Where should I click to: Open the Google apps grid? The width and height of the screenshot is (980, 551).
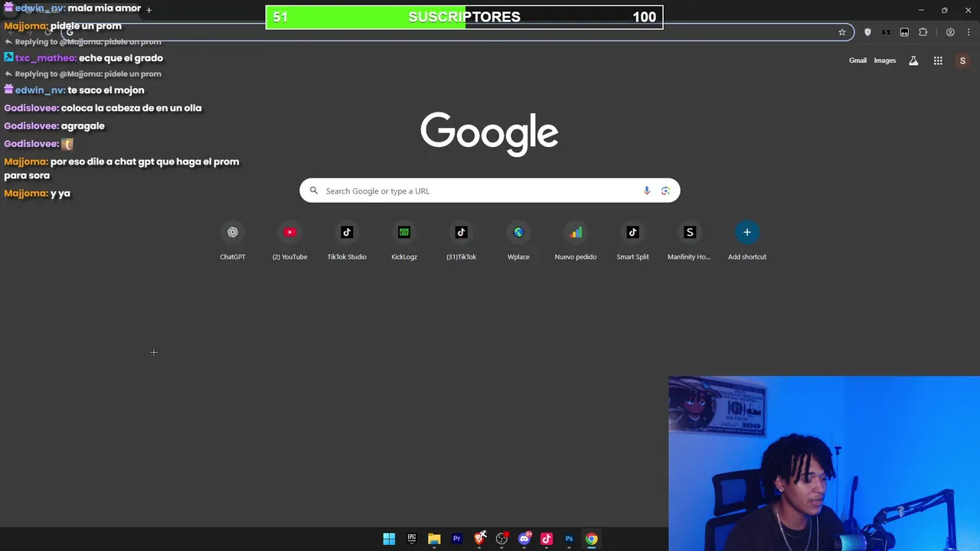pyautogui.click(x=938, y=60)
